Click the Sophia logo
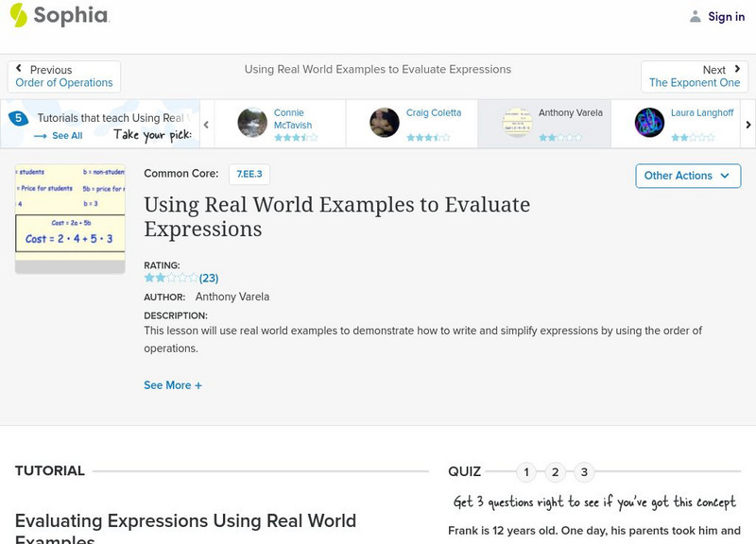Image resolution: width=756 pixels, height=544 pixels. click(x=59, y=16)
